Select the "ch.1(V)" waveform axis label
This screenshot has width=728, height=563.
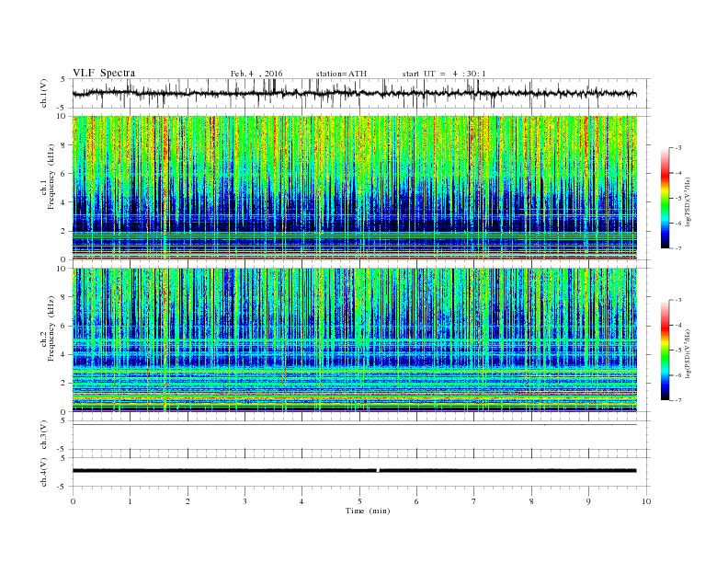click(44, 93)
